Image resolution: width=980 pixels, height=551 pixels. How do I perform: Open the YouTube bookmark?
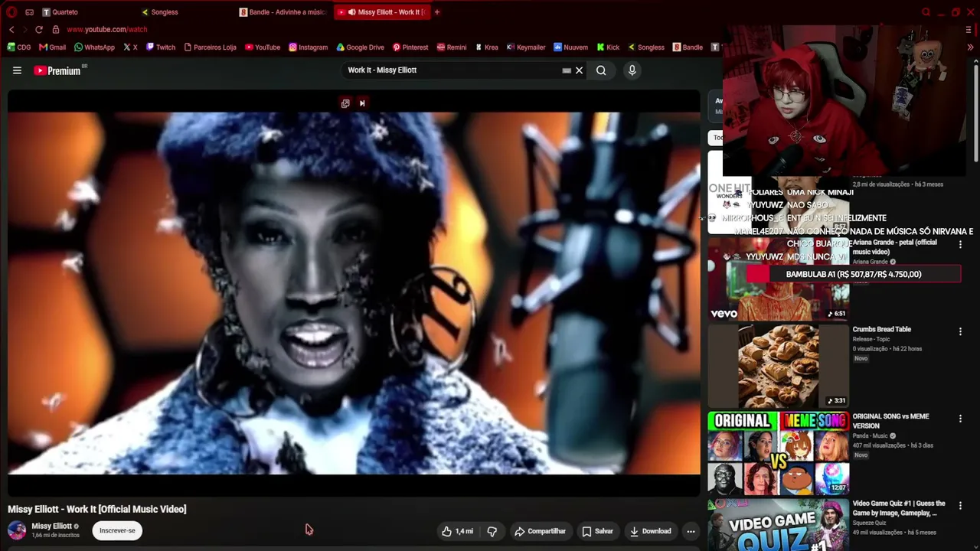[263, 47]
